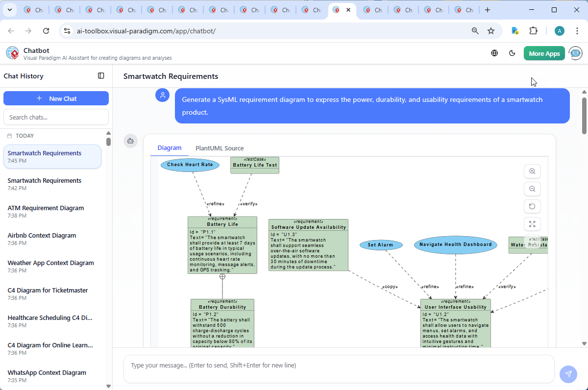Open the user profile menu

tap(559, 30)
